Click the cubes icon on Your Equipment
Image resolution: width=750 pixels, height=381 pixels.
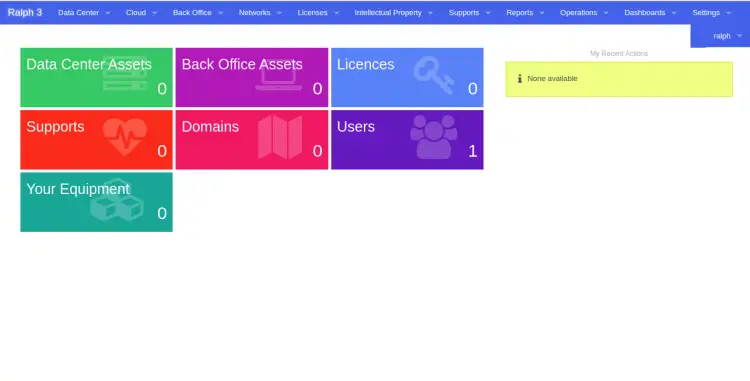(117, 200)
